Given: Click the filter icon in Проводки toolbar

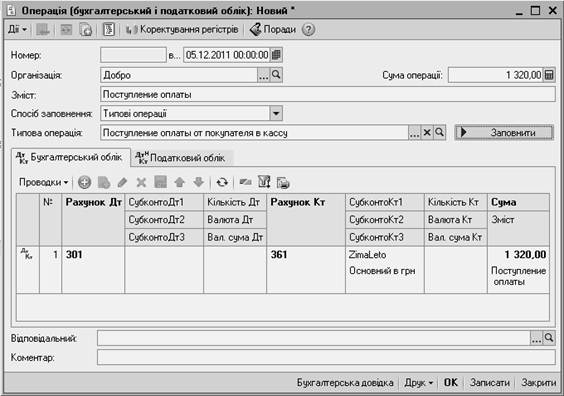Looking at the screenshot, I should point(264,182).
